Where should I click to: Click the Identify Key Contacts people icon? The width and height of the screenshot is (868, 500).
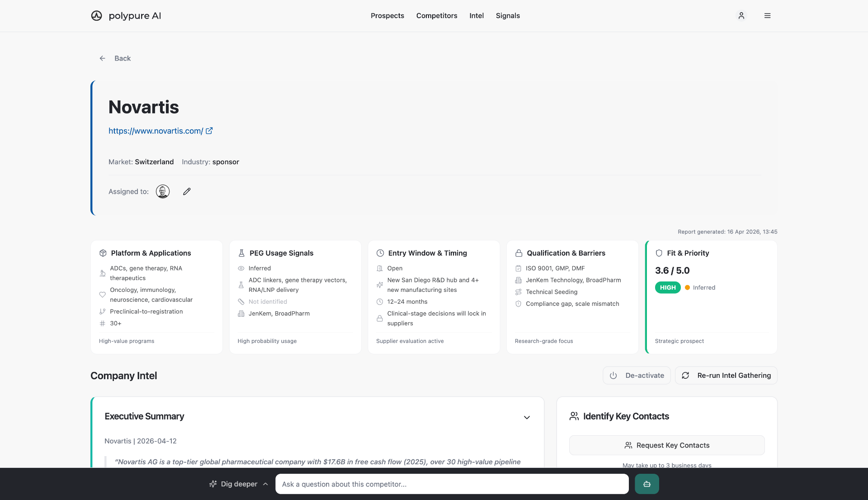(574, 416)
